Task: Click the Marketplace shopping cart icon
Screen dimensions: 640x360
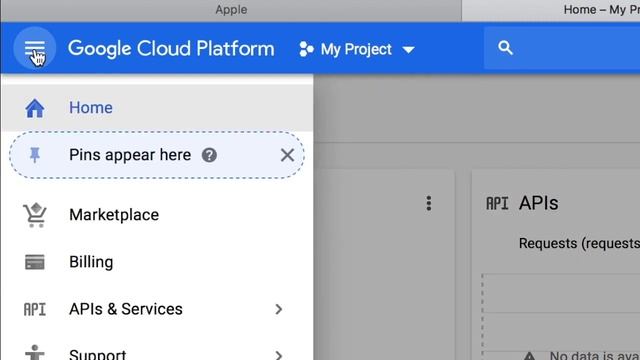Action: 35,215
